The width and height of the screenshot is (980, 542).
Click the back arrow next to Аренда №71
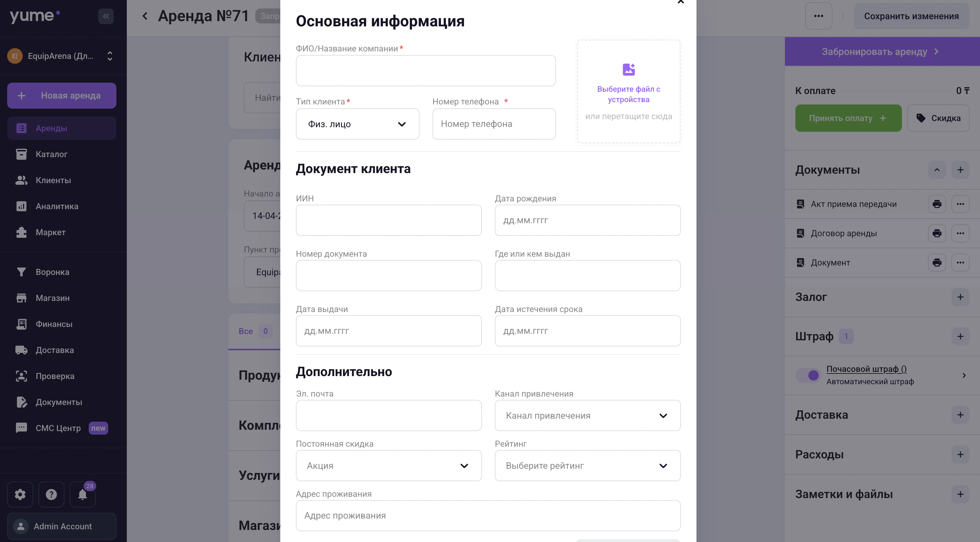(x=145, y=16)
